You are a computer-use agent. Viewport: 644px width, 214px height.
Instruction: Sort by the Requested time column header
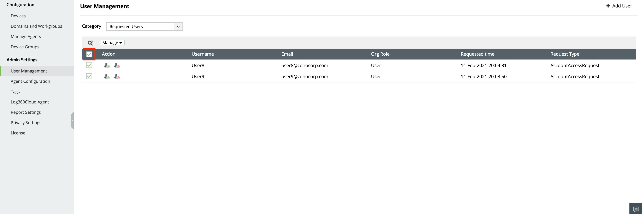[x=477, y=54]
